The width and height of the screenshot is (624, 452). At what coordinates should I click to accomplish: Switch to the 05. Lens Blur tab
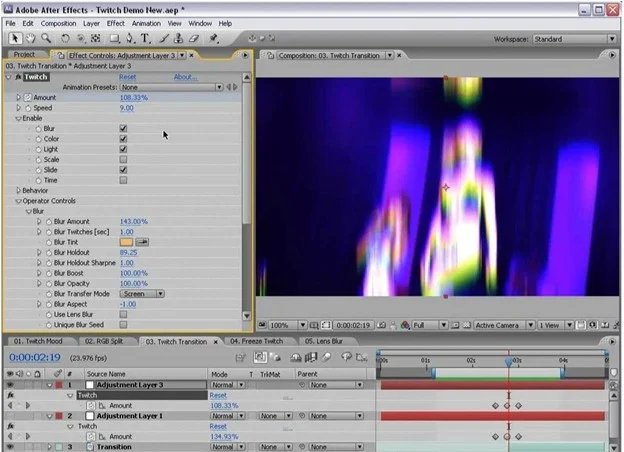pyautogui.click(x=324, y=341)
